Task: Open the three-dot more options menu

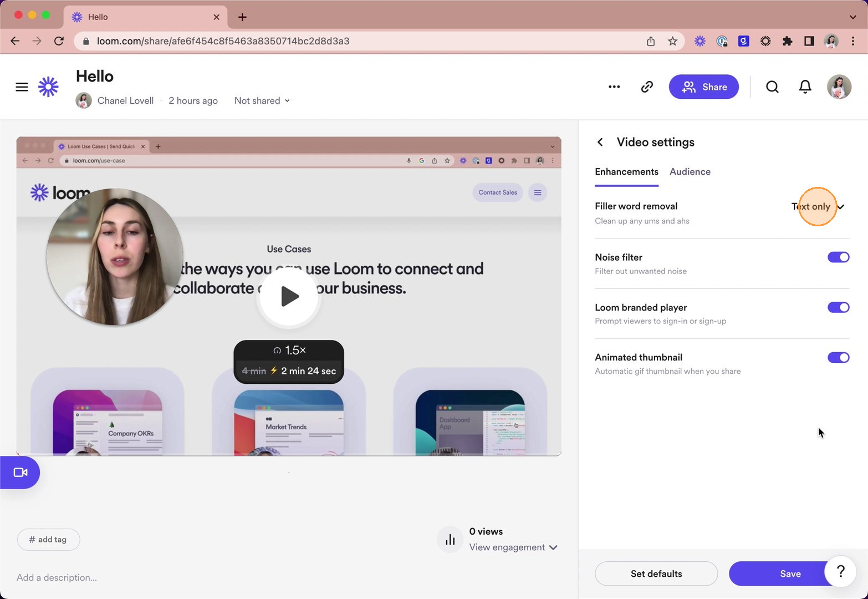Action: tap(614, 87)
